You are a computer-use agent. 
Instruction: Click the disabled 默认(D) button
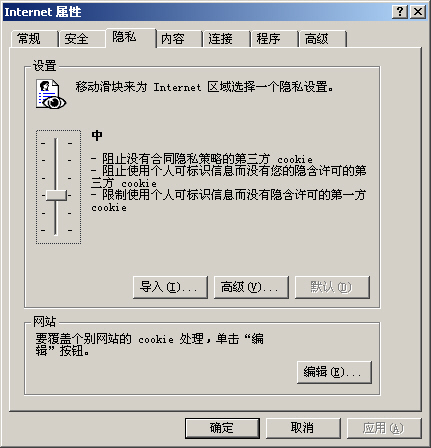pyautogui.click(x=332, y=287)
